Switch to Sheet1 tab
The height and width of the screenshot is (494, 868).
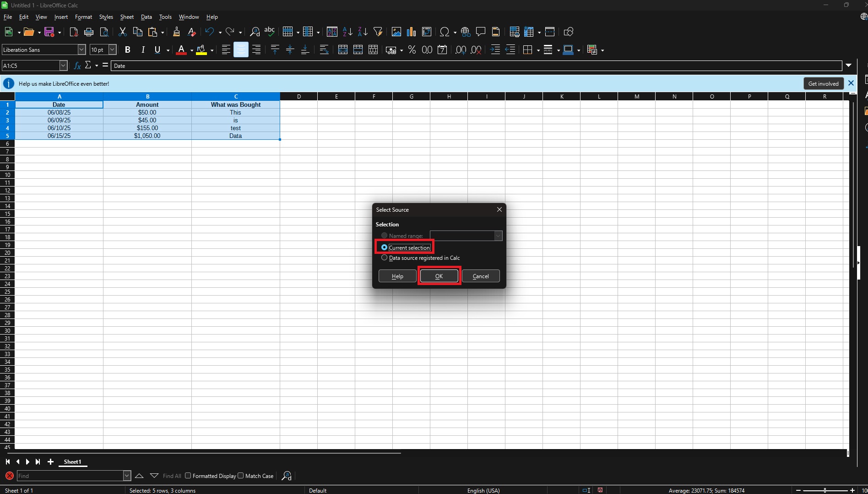tap(72, 462)
